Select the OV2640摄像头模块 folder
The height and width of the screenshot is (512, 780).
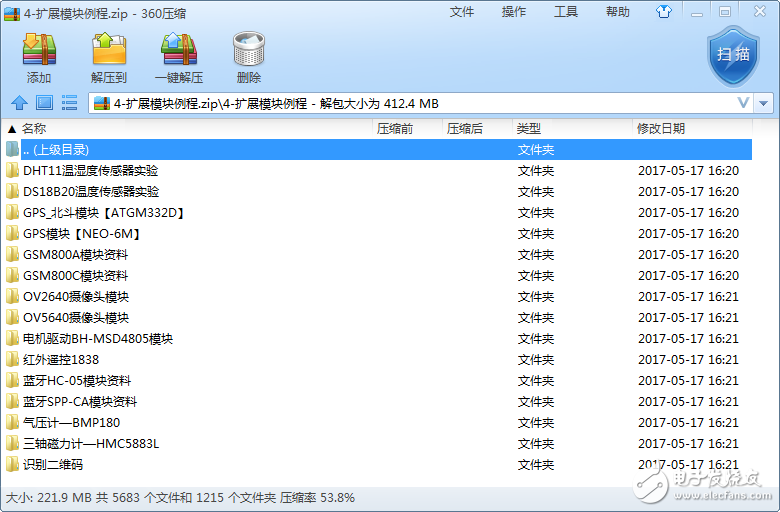[75, 297]
